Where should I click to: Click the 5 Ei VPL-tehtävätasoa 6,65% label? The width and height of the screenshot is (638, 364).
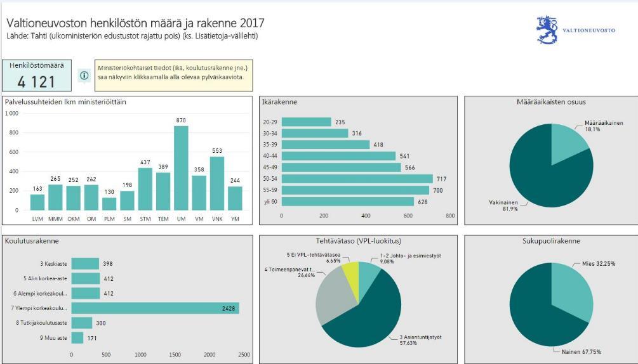point(314,258)
